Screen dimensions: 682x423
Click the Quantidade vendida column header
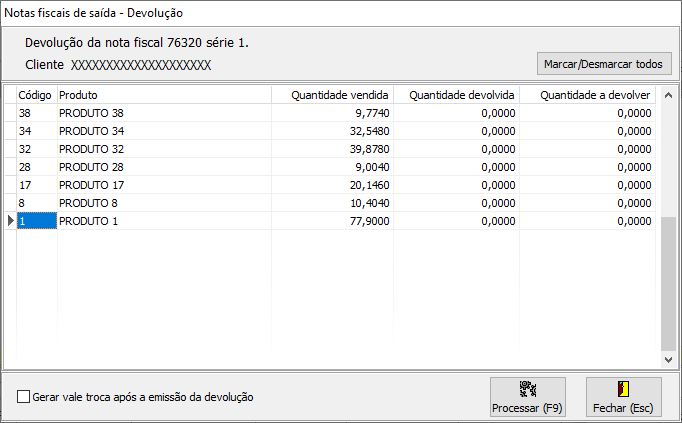(x=332, y=95)
